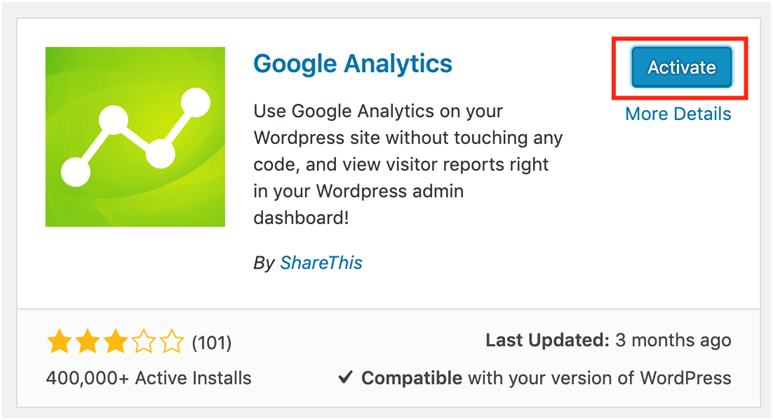Click the compatibility checkmark icon

(344, 379)
